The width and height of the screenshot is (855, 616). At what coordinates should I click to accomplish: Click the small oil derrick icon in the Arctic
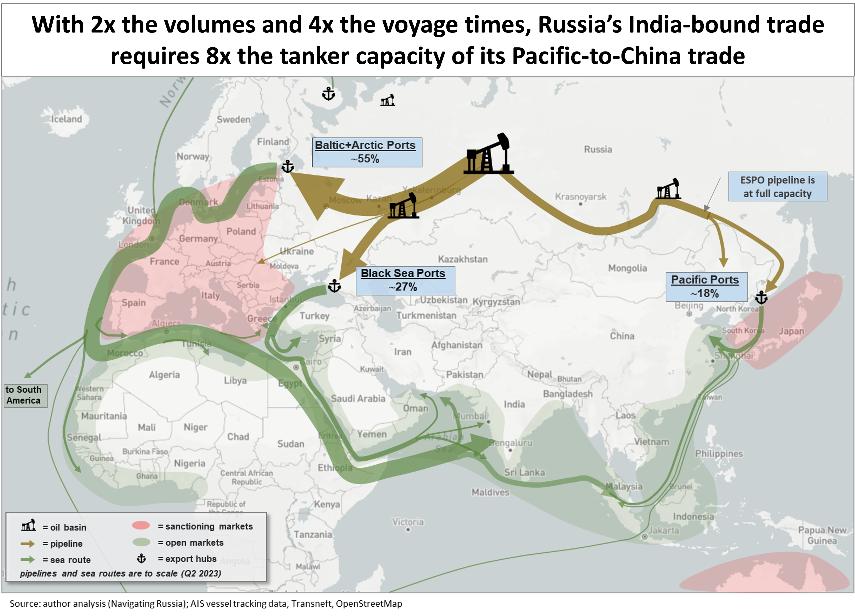point(387,100)
